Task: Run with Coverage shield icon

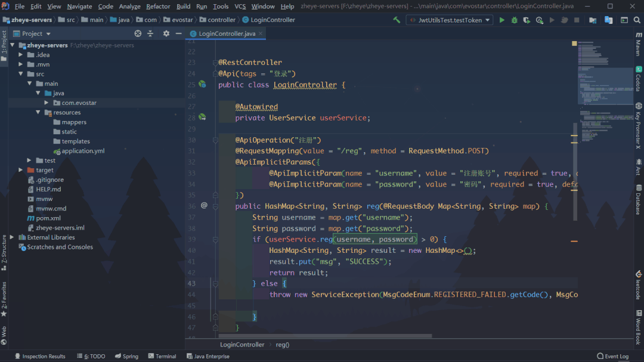Action: tap(527, 20)
